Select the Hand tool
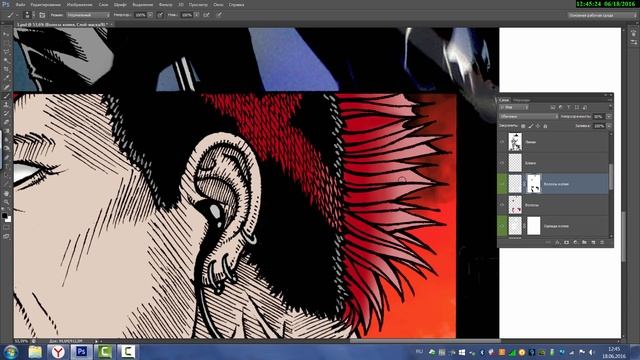The height and width of the screenshot is (360, 640). (6, 192)
